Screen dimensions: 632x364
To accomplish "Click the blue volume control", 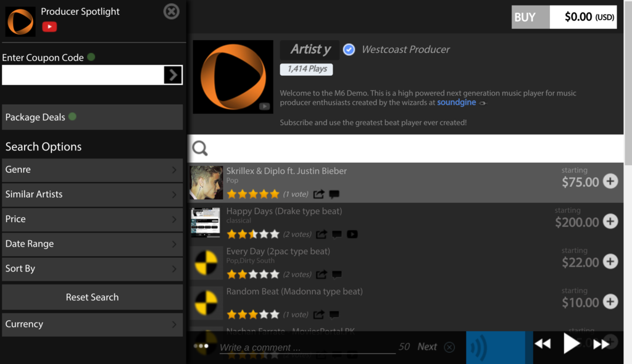I will point(499,347).
